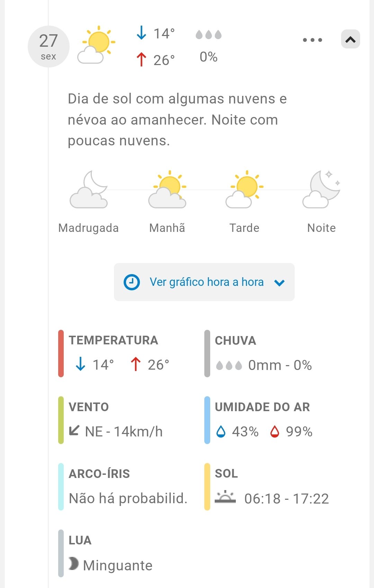Tap the sunrise icon under SOL
This screenshot has width=374, height=588.
point(225,497)
